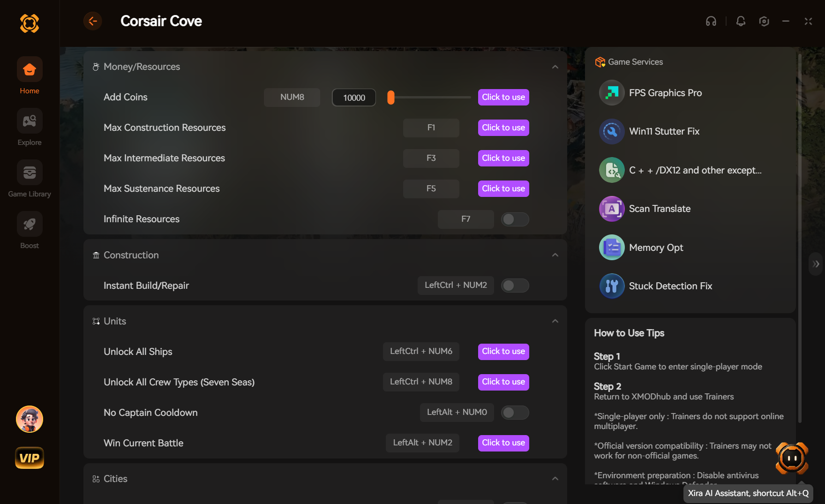Click the Cities section icon
825x504 pixels.
click(x=96, y=479)
